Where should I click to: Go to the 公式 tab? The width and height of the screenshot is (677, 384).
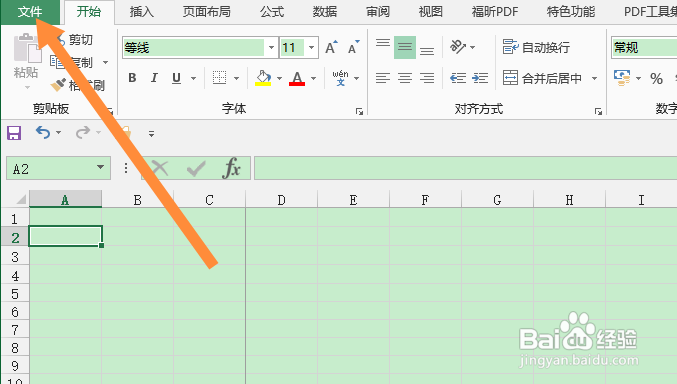pos(272,12)
